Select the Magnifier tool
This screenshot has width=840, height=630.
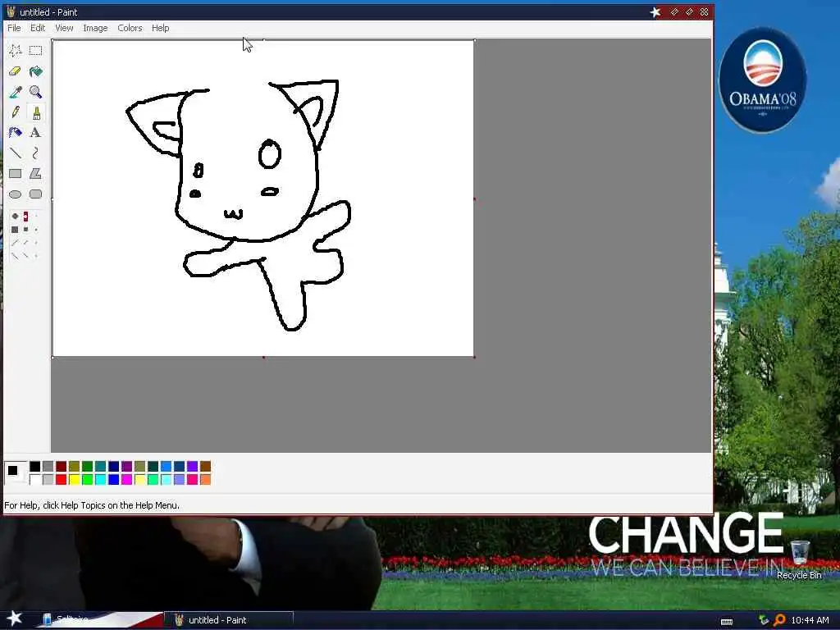(x=36, y=92)
